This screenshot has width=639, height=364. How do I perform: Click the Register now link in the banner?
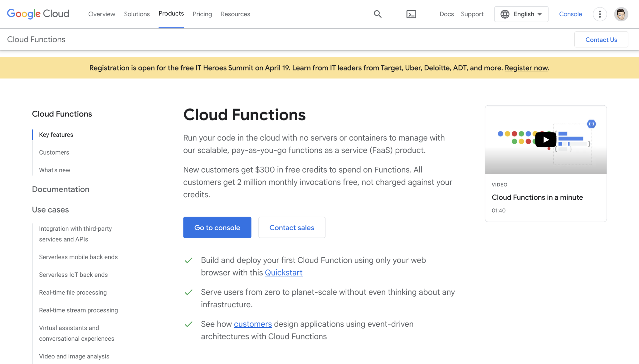click(526, 68)
